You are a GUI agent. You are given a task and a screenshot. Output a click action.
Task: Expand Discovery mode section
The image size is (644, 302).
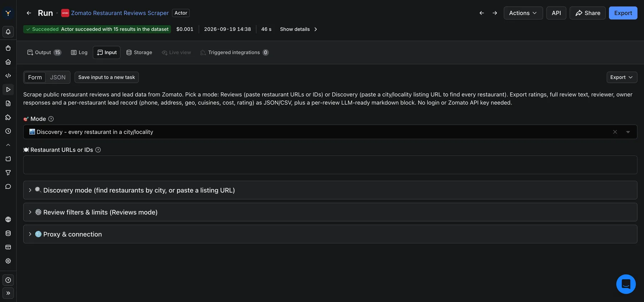click(x=330, y=190)
